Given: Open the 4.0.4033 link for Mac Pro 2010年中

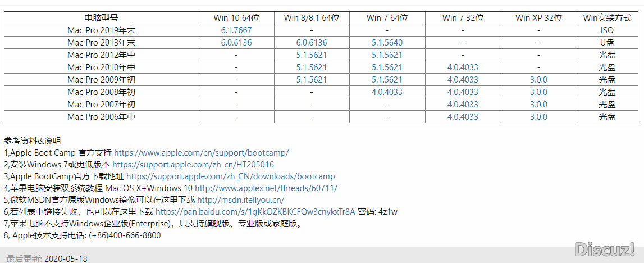Looking at the screenshot, I should point(463,67).
